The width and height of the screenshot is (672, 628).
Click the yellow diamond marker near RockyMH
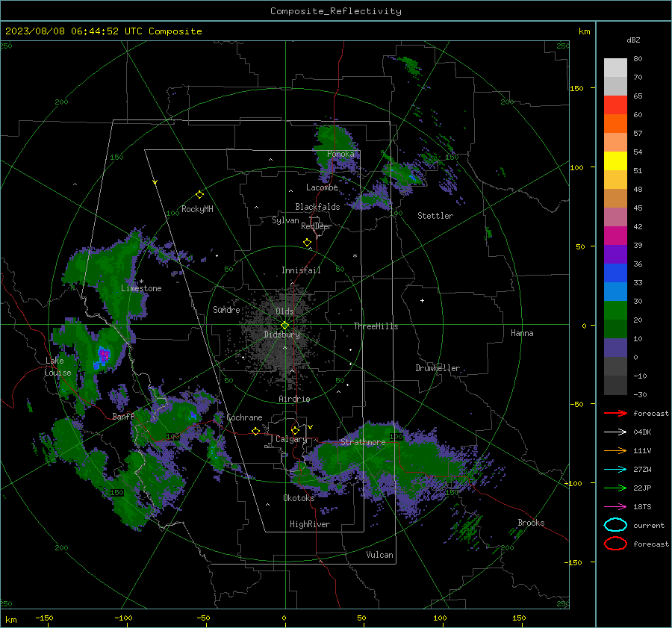pos(199,195)
